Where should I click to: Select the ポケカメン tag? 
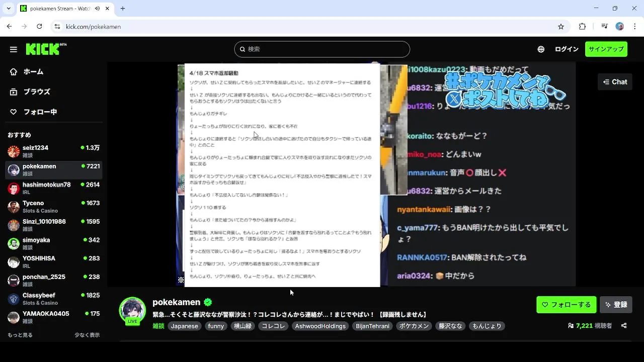pos(414,326)
